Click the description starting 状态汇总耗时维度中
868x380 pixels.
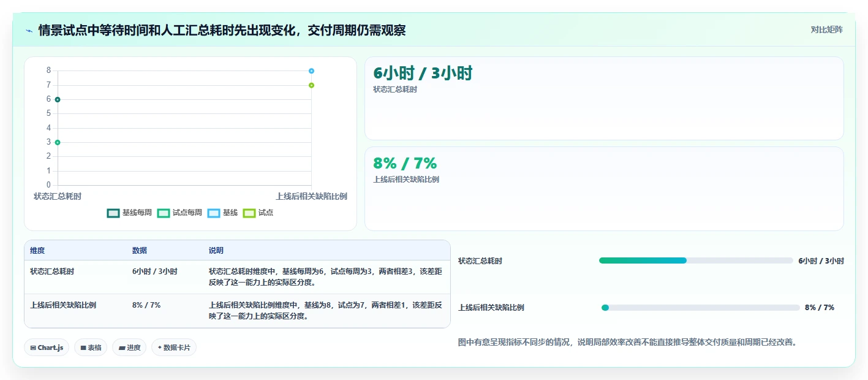325,277
